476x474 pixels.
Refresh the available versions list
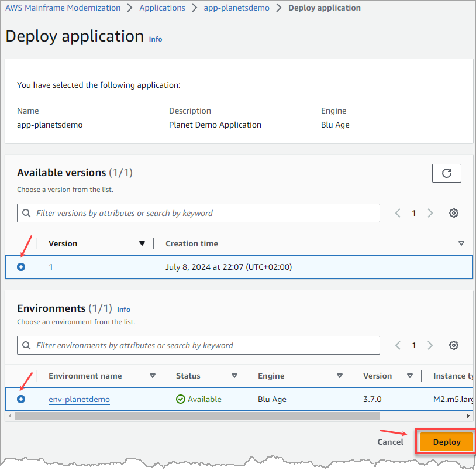[x=446, y=173]
